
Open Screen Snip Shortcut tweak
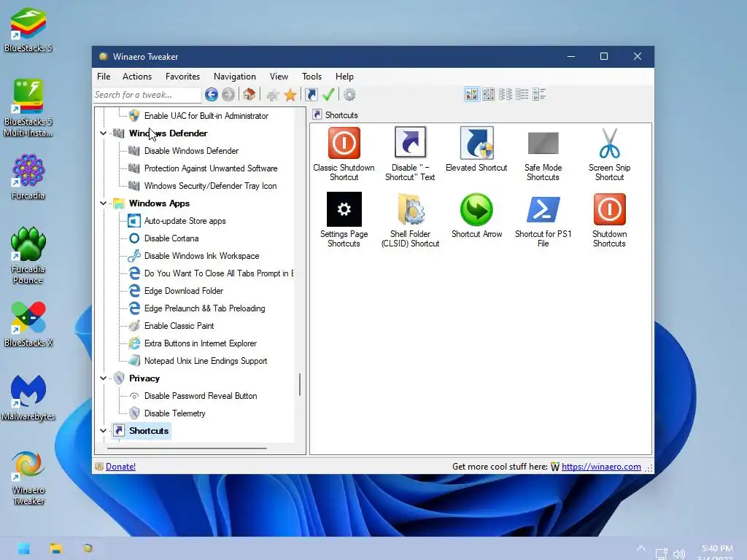pos(609,154)
